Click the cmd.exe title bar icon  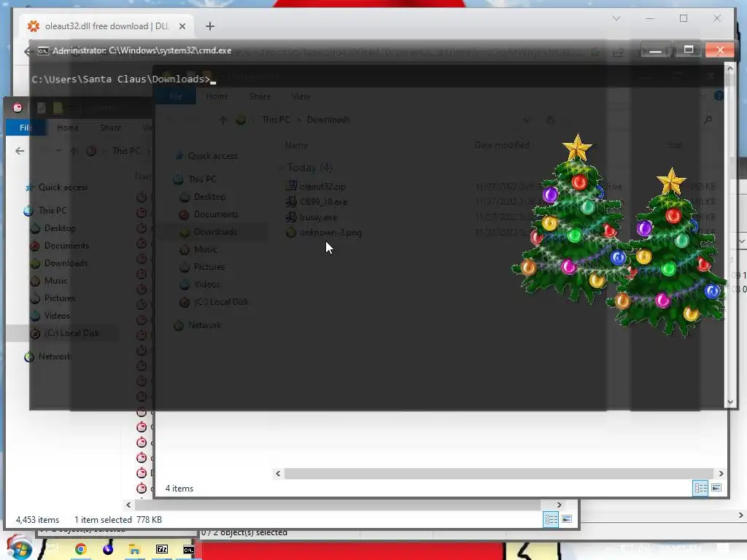(43, 50)
